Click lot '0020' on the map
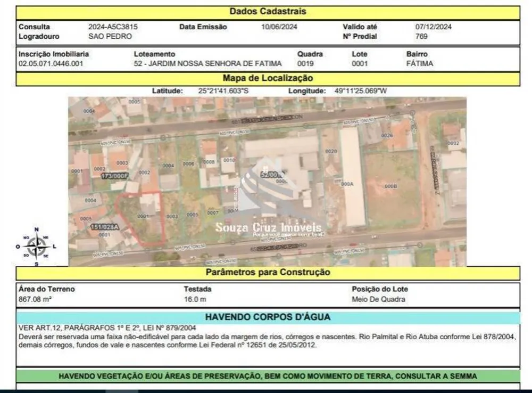Screen dimensions: 532x393 point(331,151)
